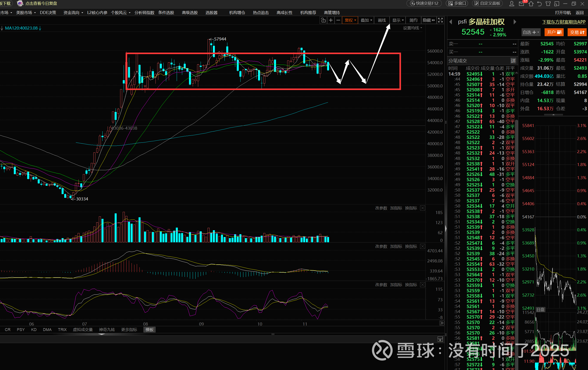
Task: Go to previous contract arrow
Action: coord(451,22)
